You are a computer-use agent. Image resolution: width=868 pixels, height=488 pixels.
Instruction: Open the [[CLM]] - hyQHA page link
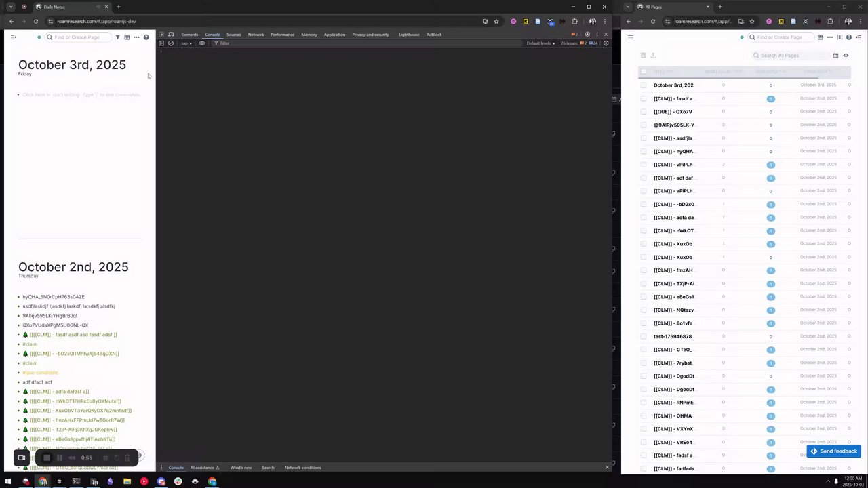(673, 151)
